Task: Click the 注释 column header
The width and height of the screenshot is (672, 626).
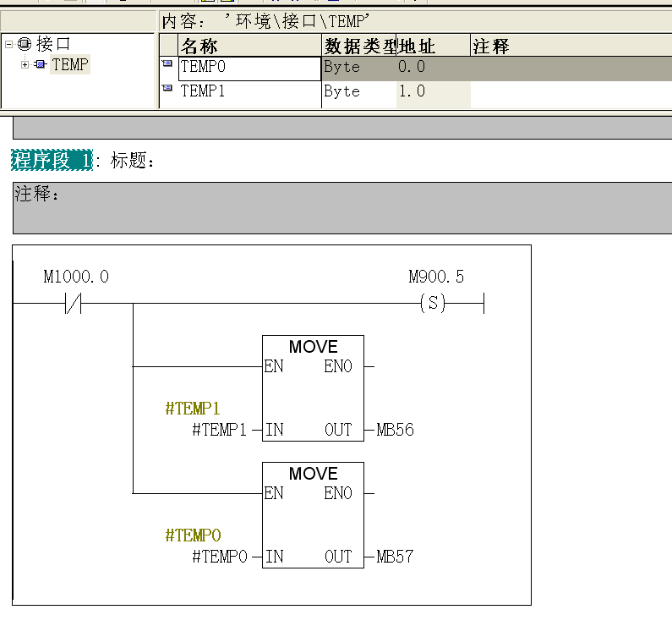Action: tap(571, 46)
